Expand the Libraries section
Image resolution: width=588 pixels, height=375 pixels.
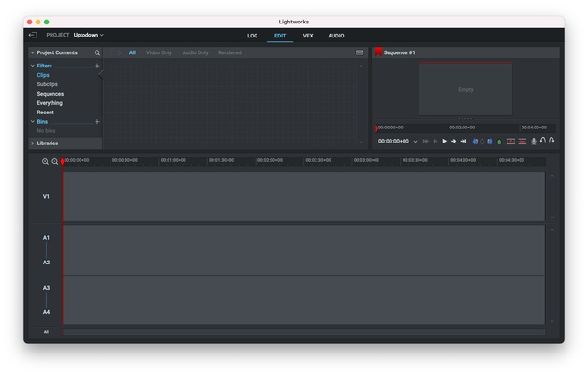pyautogui.click(x=33, y=143)
